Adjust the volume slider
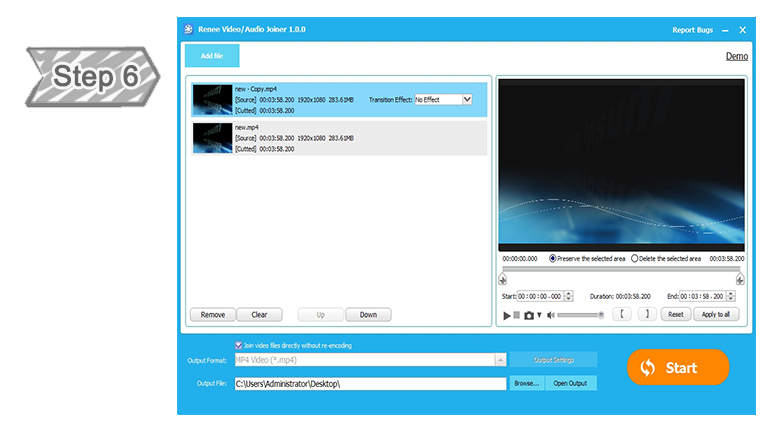The width and height of the screenshot is (765, 437). pyautogui.click(x=580, y=315)
